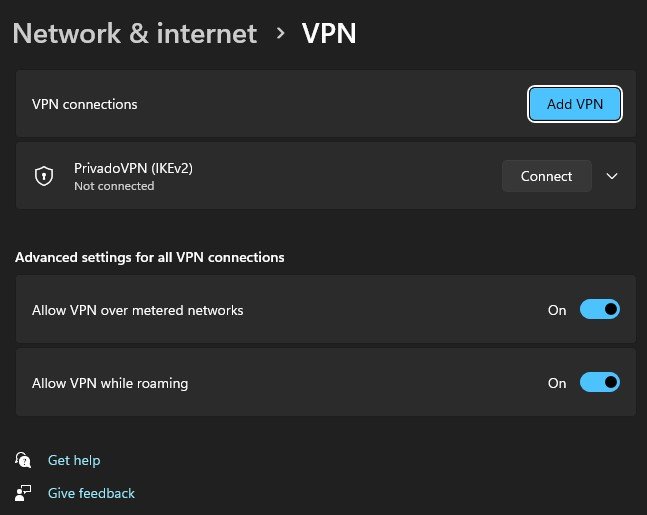647x515 pixels.
Task: Click the Not connected status text
Action: pos(114,186)
